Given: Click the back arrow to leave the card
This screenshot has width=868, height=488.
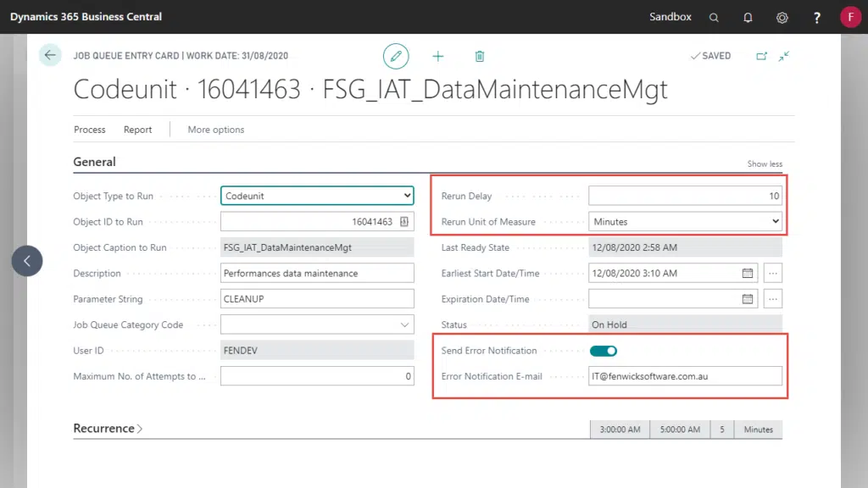Looking at the screenshot, I should (x=50, y=55).
